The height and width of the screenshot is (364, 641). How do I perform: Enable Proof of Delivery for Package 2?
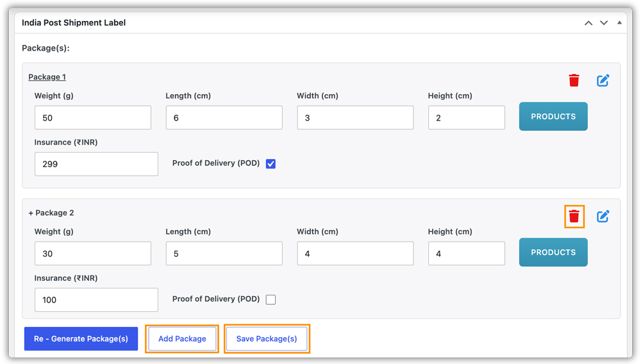click(271, 299)
